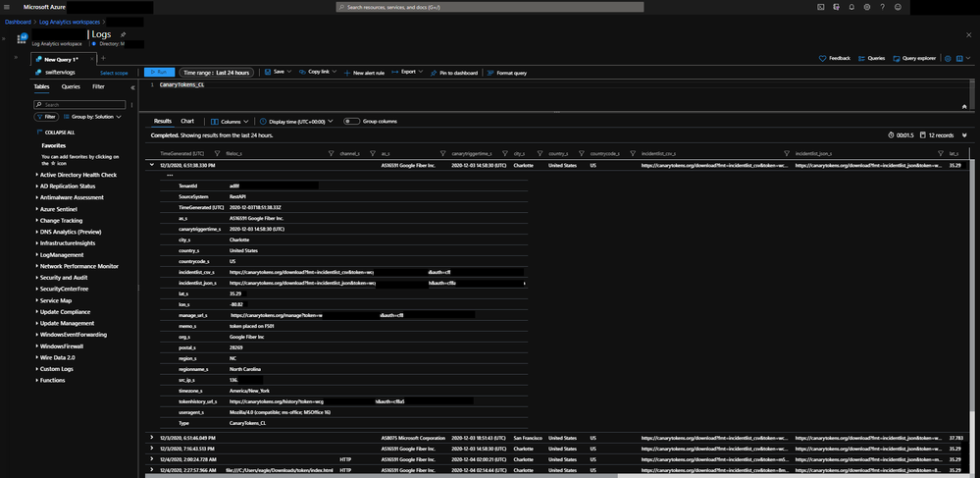Collapse the tables side pane with the double chevron
This screenshot has width=980, height=478.
132,87
